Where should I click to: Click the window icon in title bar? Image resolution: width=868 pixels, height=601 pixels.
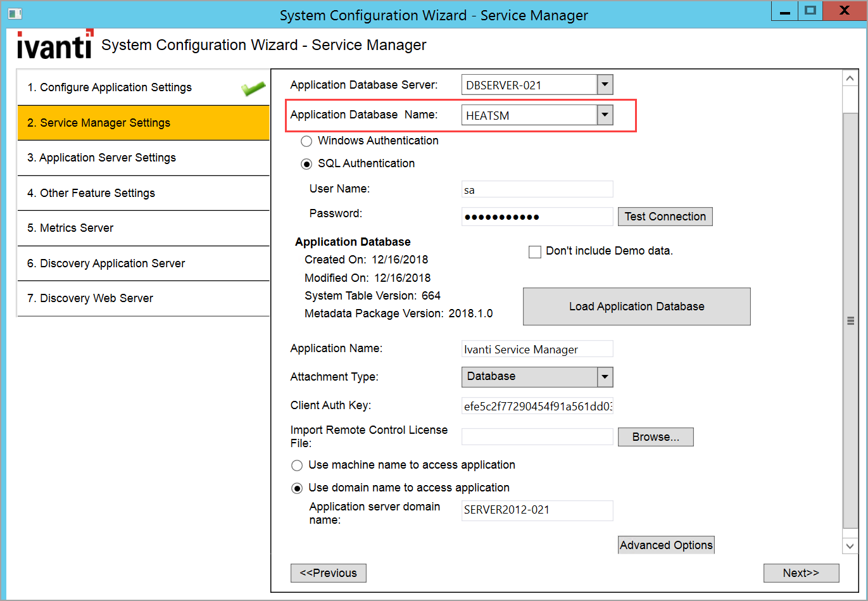pyautogui.click(x=15, y=13)
